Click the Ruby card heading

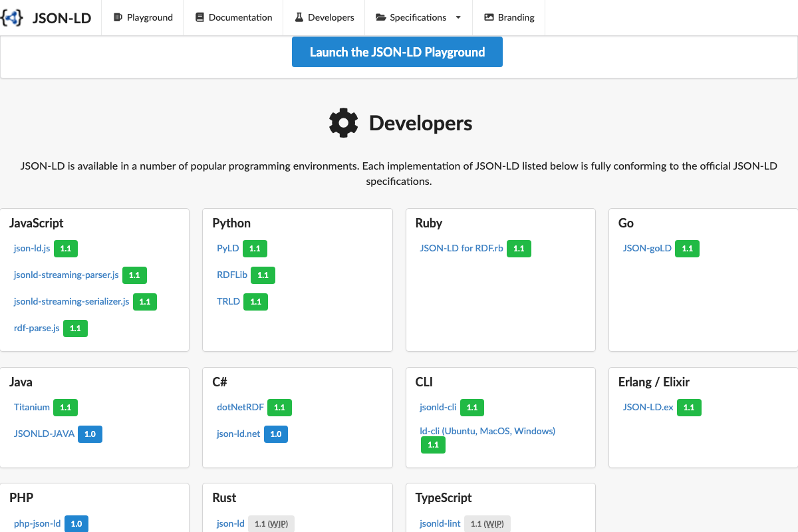[429, 223]
